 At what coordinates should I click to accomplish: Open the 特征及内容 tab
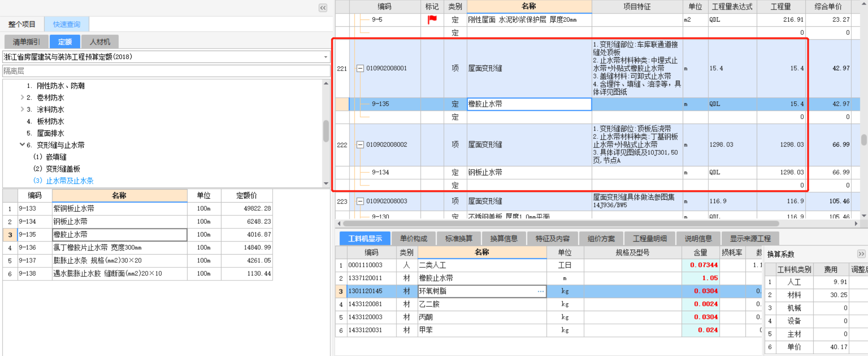[552, 238]
